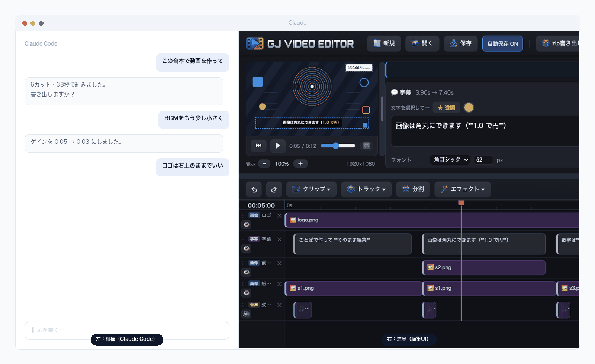
Task: Delete the ロゴ track
Action: point(279,215)
